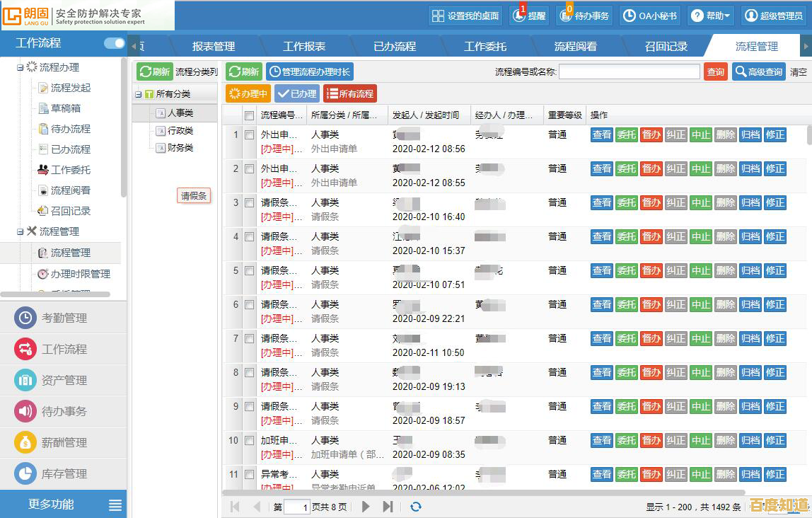The image size is (812, 518).
Task: Open 待办事务 pending tasks in the header
Action: pyautogui.click(x=584, y=16)
